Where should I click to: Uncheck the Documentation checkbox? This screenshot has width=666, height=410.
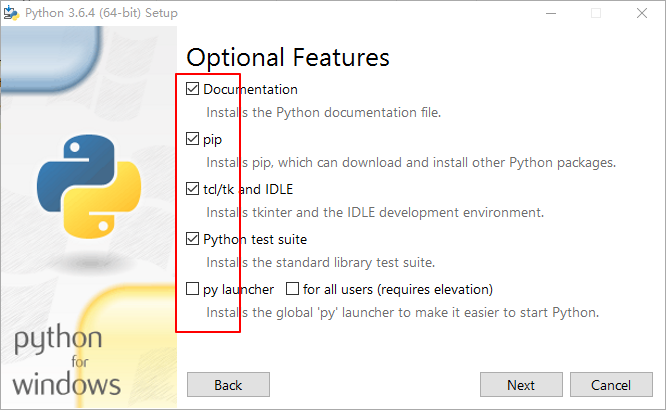pyautogui.click(x=192, y=89)
